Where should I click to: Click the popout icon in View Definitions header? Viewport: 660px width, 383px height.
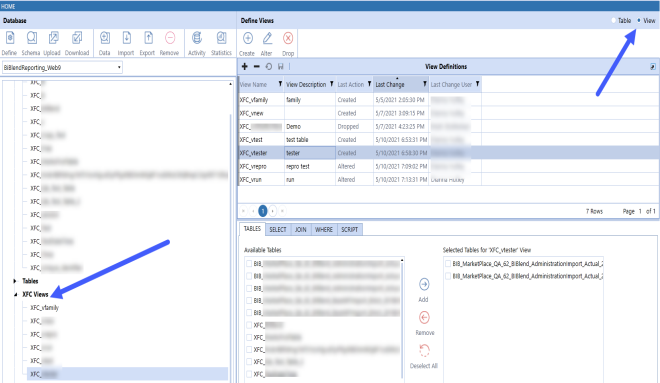(652, 66)
